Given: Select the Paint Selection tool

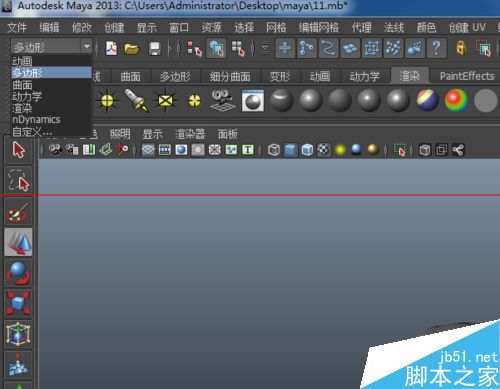Looking at the screenshot, I should coord(18,212).
